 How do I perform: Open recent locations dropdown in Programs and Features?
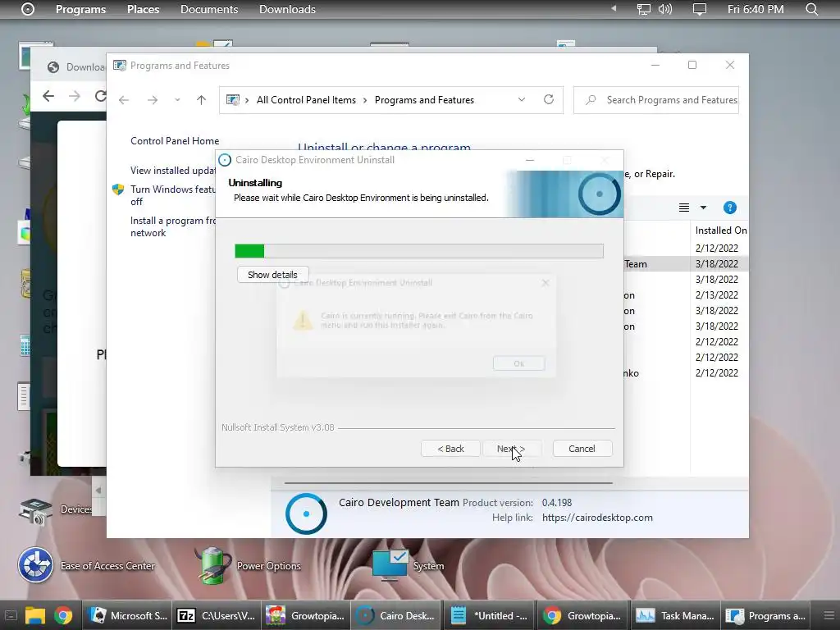point(177,99)
